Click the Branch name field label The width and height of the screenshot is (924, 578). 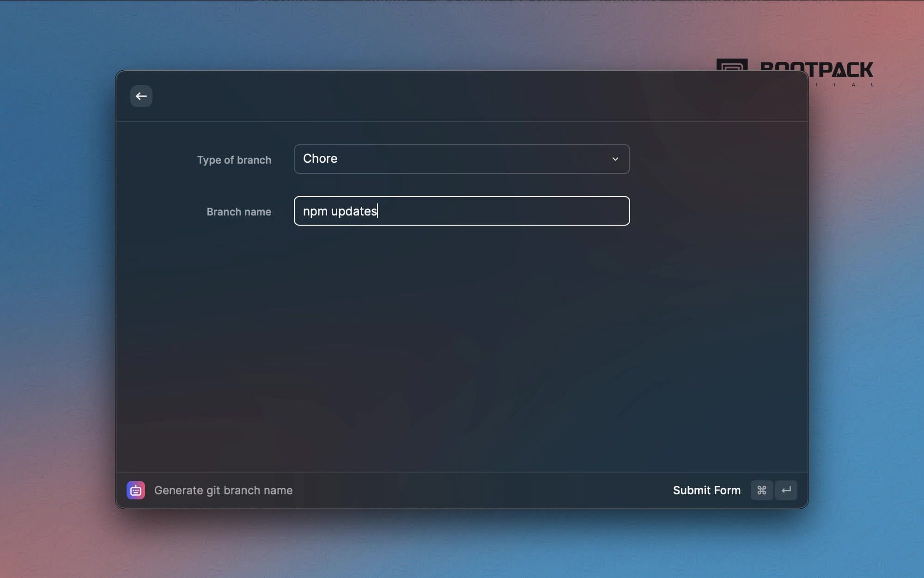[238, 212]
